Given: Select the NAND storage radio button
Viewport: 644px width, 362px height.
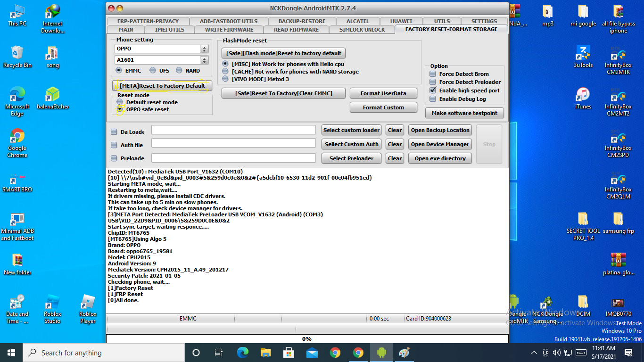Looking at the screenshot, I should 179,70.
